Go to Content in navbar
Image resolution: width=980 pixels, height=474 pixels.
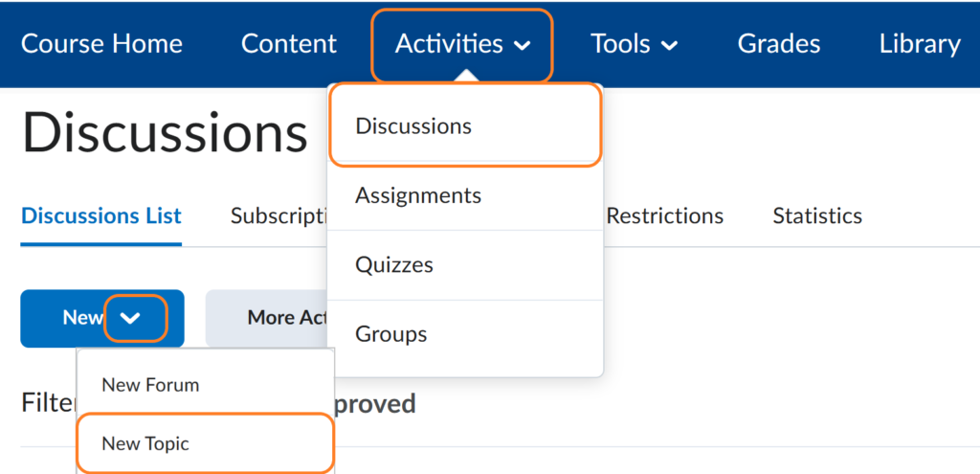[289, 44]
